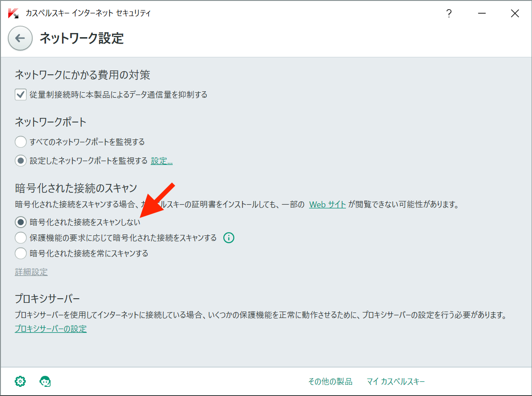
Task: Click the ネットワークポート section heading
Action: [x=51, y=122]
